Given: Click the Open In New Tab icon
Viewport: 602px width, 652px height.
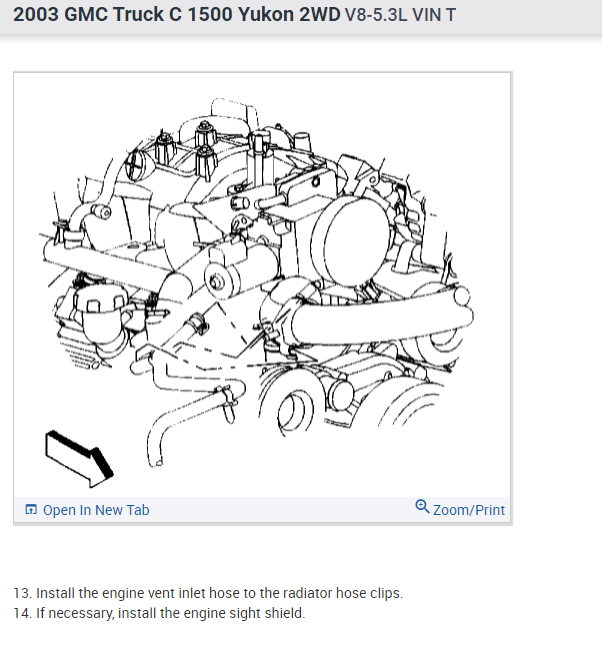Looking at the screenshot, I should point(31,509).
